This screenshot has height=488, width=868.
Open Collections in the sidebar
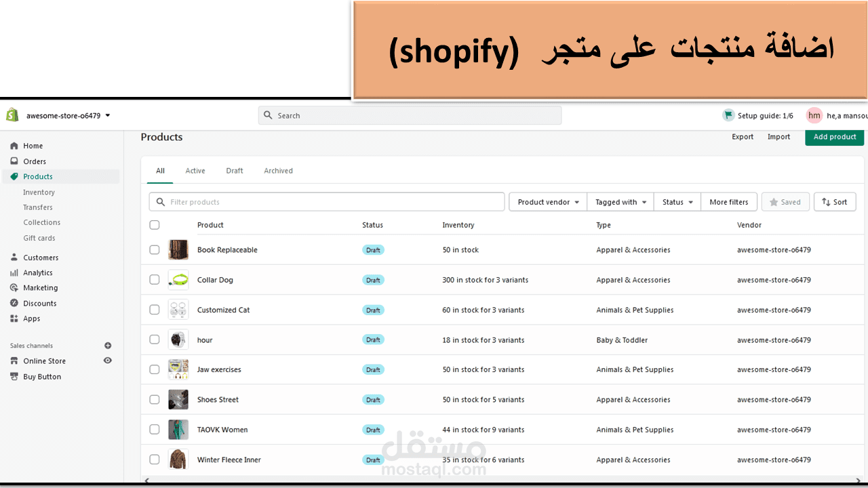click(x=42, y=222)
